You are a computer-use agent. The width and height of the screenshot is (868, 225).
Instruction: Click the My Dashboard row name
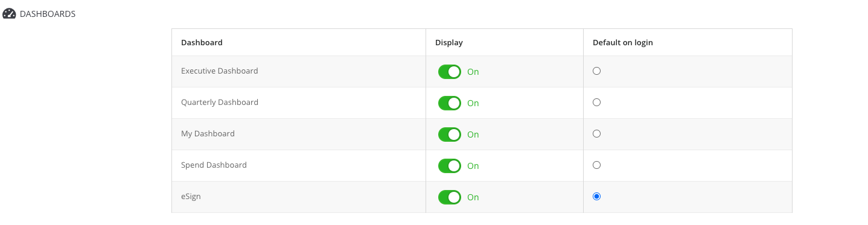tap(208, 134)
